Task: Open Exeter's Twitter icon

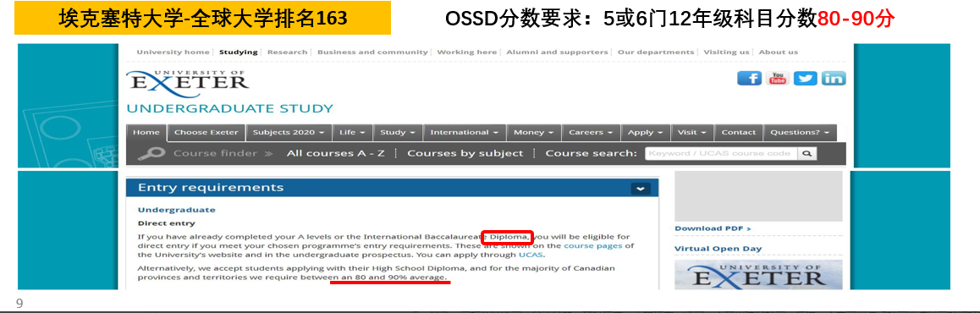Action: 806,78
